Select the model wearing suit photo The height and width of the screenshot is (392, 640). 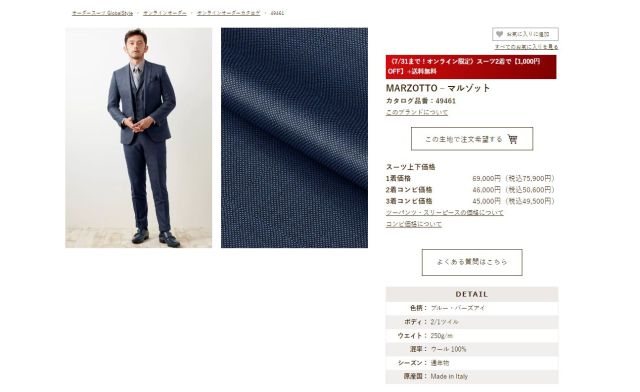(139, 138)
